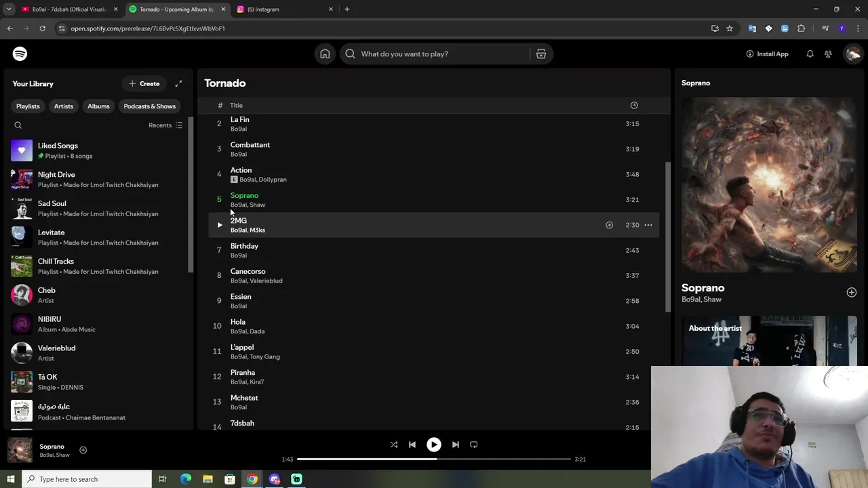
Task: Open NIBIRU album
Action: point(98,324)
